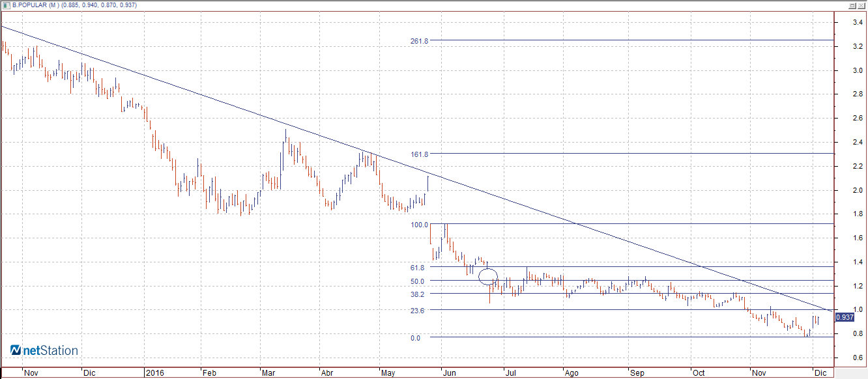Click the 261.8 Fibonacci level label
This screenshot has width=868, height=379.
click(x=419, y=41)
